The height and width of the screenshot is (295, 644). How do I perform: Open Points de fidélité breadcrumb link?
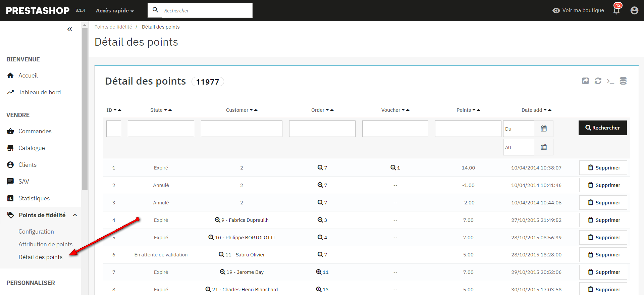coord(113,27)
